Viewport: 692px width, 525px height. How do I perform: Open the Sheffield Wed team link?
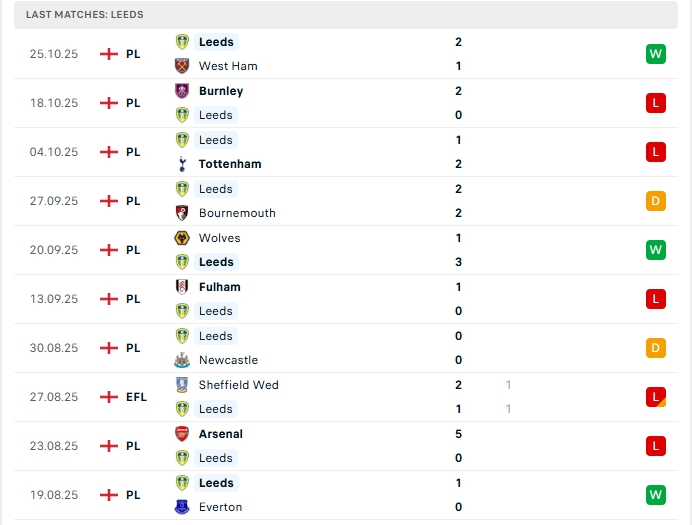point(238,385)
